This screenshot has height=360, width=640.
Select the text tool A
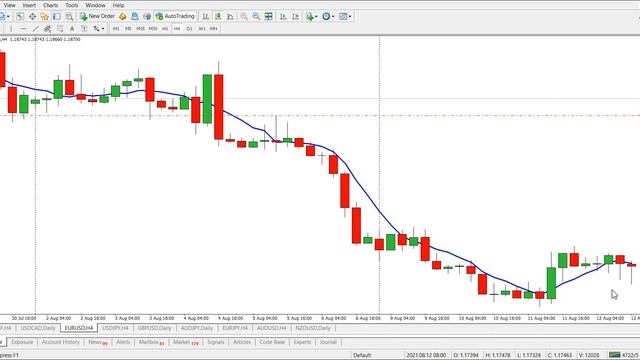[72, 29]
